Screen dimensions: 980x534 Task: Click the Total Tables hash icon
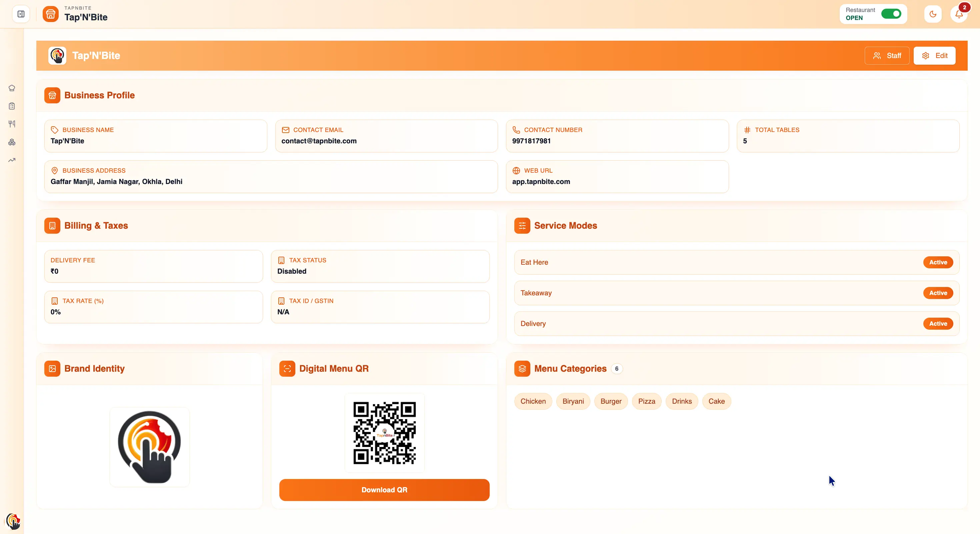[x=747, y=130]
